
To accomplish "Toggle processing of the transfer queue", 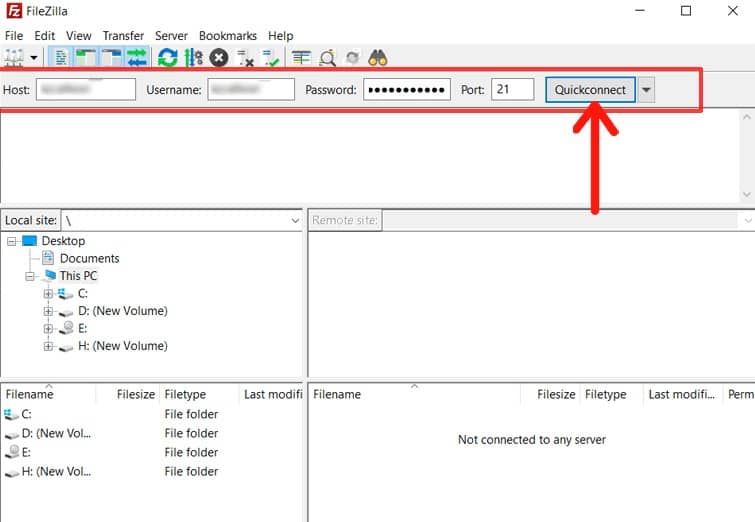I will click(193, 58).
